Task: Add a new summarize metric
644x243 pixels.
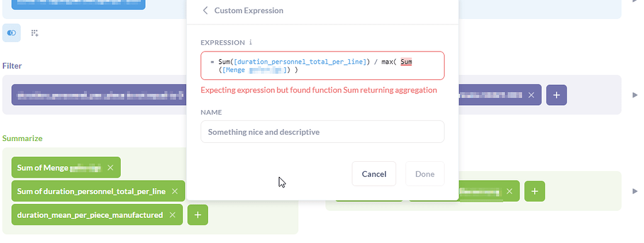Action: [197, 215]
